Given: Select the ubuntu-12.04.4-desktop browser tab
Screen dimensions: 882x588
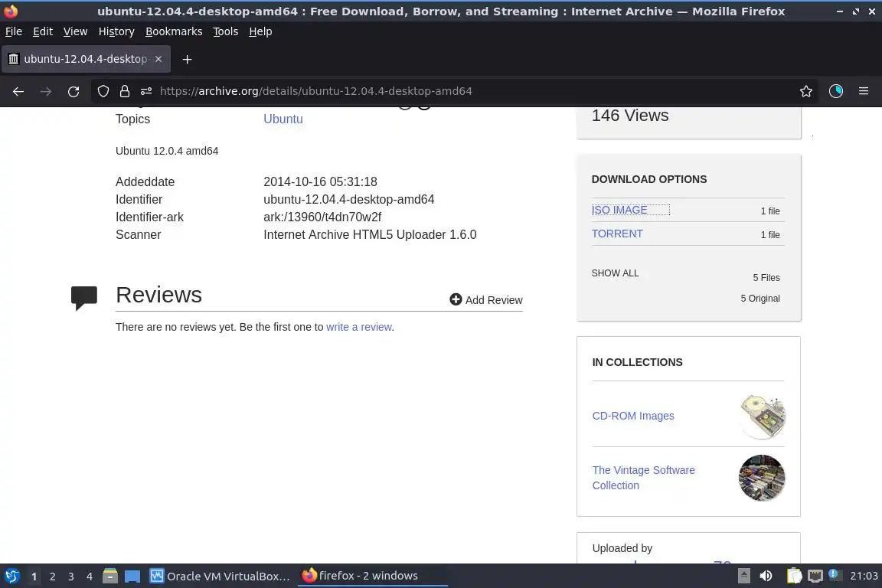Looking at the screenshot, I should (x=86, y=58).
